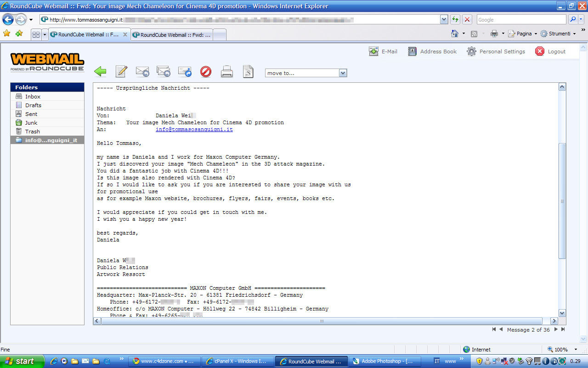This screenshot has width=588, height=368.
Task: Open the recent pages dropdown arrow
Action: [31, 20]
